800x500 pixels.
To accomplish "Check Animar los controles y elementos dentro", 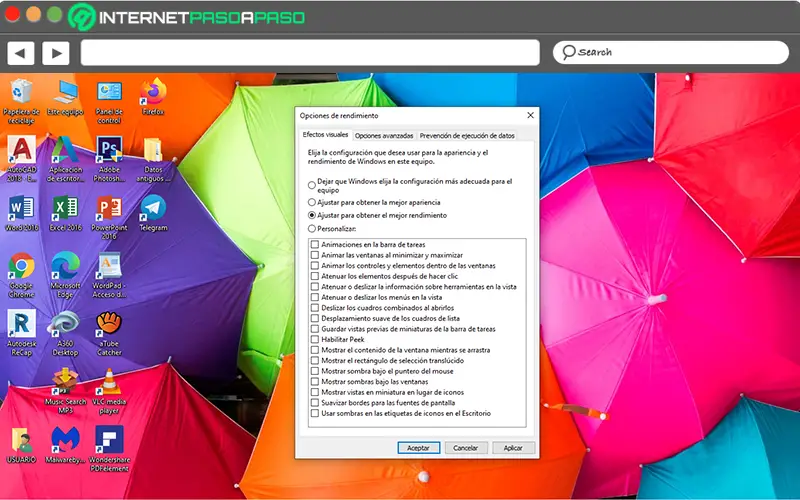I will pyautogui.click(x=315, y=265).
